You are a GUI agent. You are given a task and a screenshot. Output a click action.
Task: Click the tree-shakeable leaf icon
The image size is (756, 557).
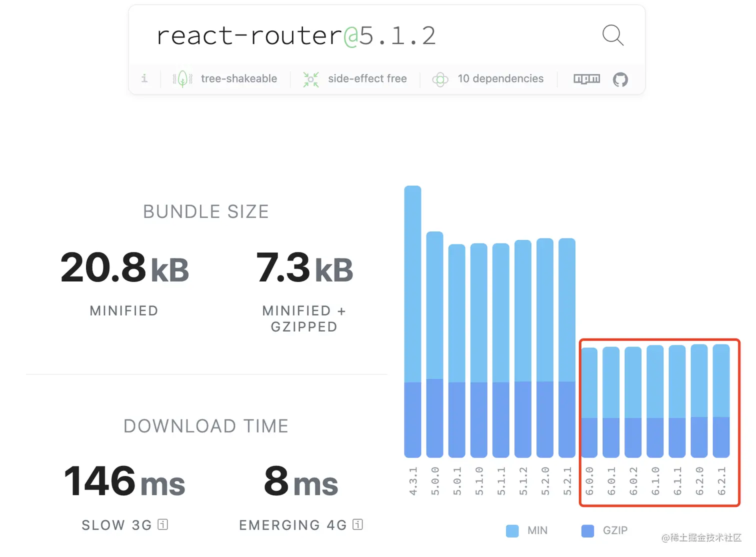coord(182,79)
